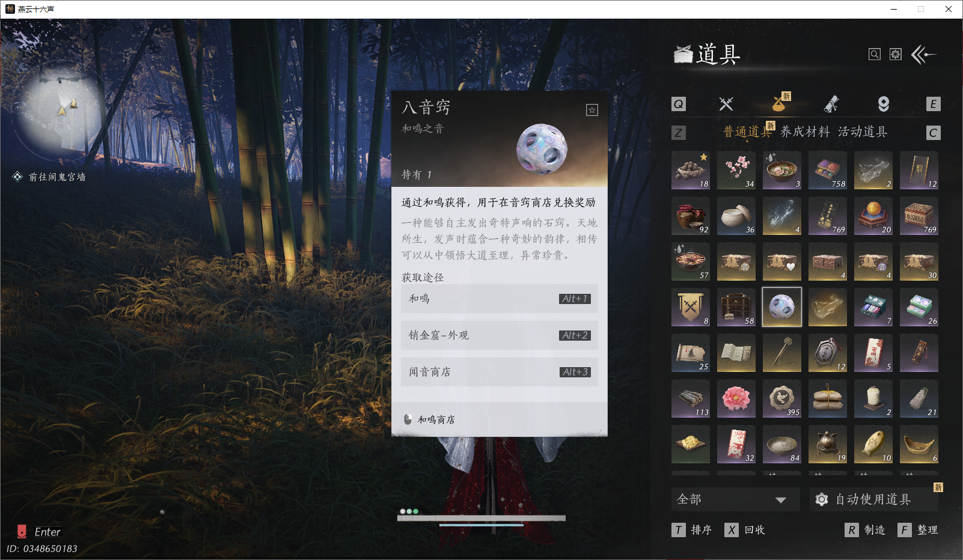The height and width of the screenshot is (560, 963).
Task: Click the 持有 1 owned count text
Action: tap(417, 175)
